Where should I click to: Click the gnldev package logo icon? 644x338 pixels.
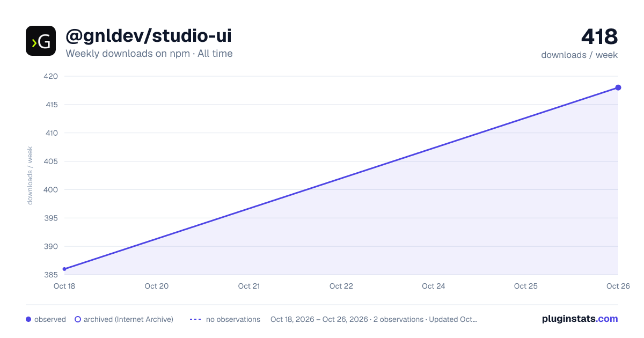pyautogui.click(x=41, y=41)
